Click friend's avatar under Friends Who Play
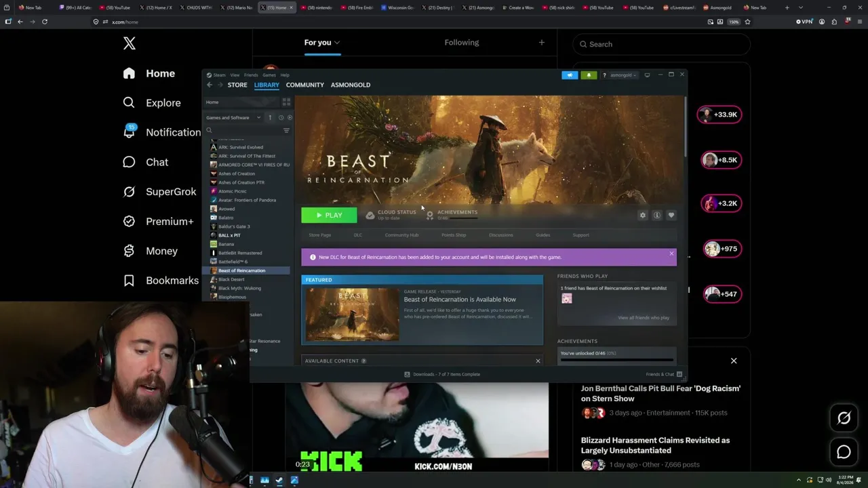This screenshot has width=868, height=488. [567, 299]
